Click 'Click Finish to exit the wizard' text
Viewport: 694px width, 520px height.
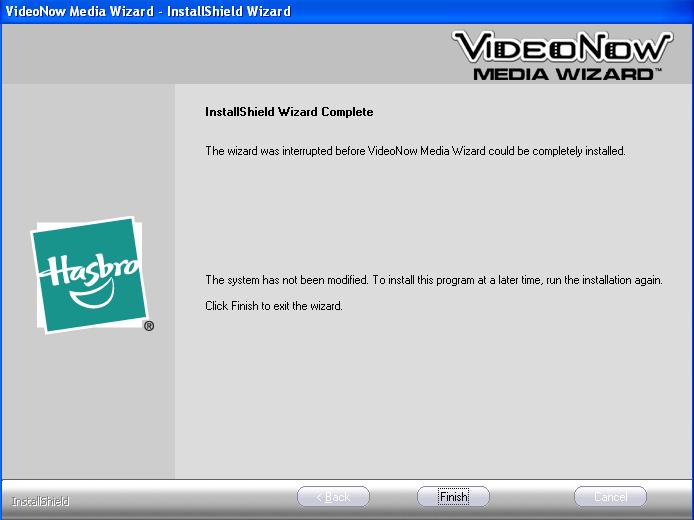tap(274, 306)
